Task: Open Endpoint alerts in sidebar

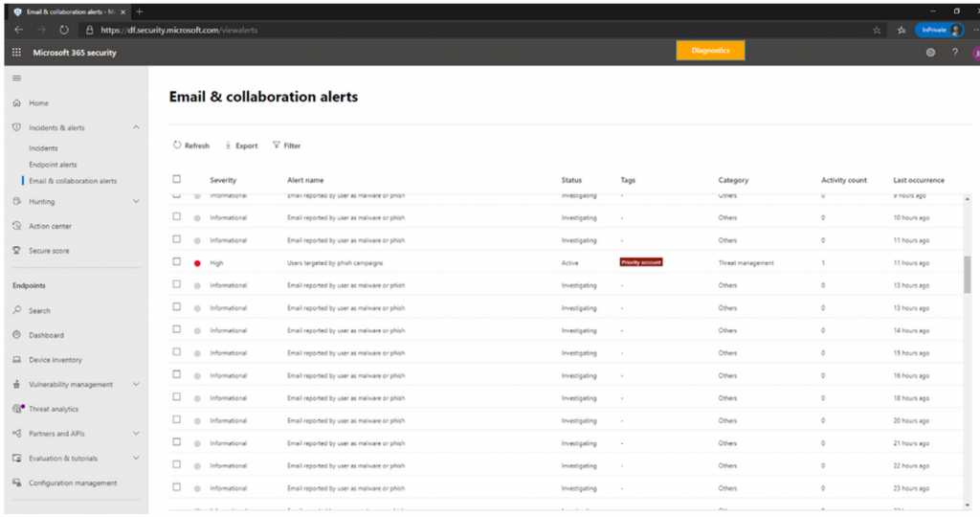Action: coord(53,165)
